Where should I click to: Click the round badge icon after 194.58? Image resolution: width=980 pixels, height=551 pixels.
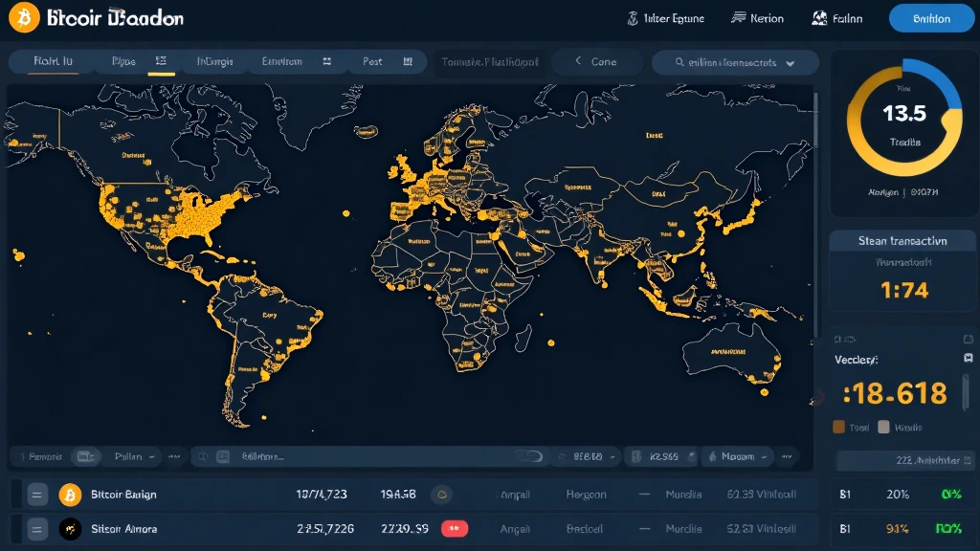(x=442, y=495)
